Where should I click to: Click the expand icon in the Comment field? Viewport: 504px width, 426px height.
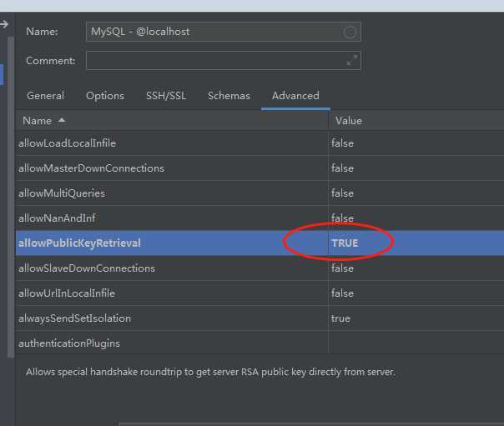(x=352, y=60)
